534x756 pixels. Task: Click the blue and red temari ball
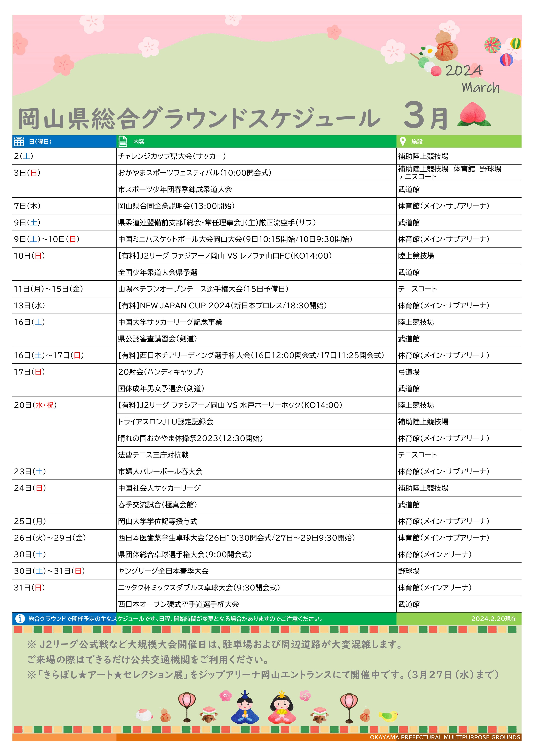tap(506, 60)
